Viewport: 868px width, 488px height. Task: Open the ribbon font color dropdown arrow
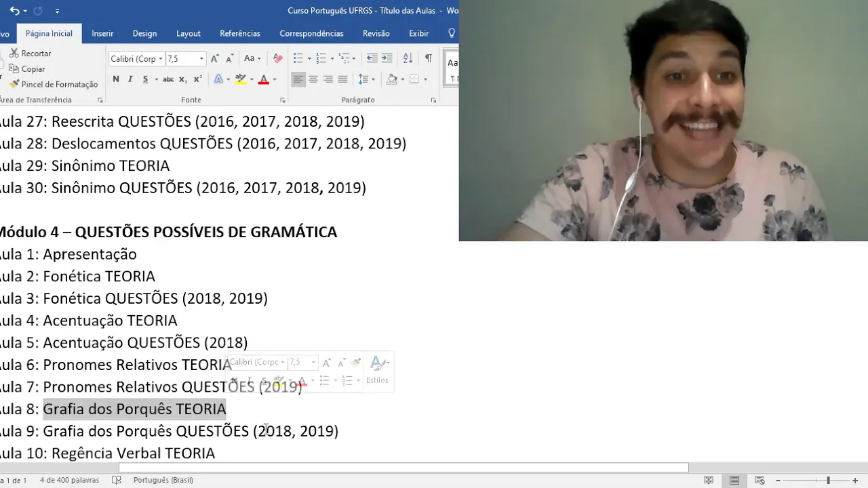pos(275,79)
